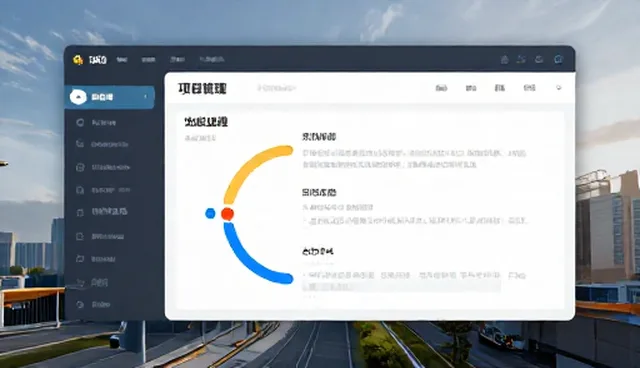Switch to the second tab in the content header
The height and width of the screenshot is (368, 640).
click(471, 88)
